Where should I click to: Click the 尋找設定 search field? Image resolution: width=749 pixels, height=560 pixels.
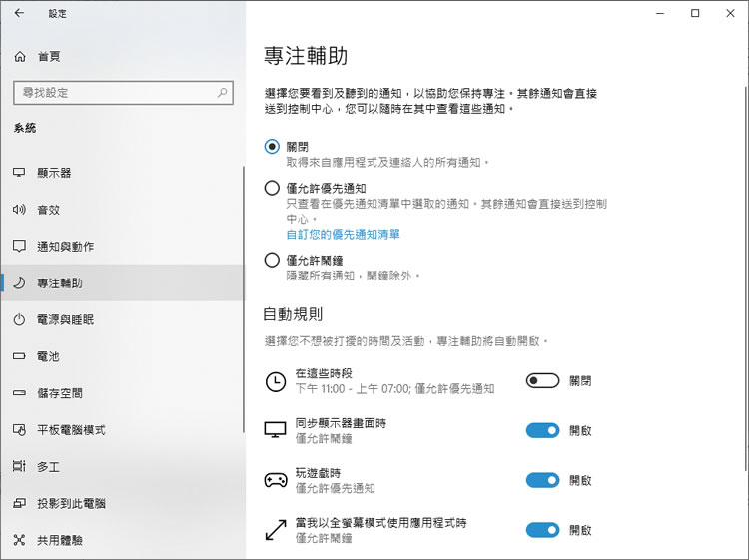tap(123, 93)
